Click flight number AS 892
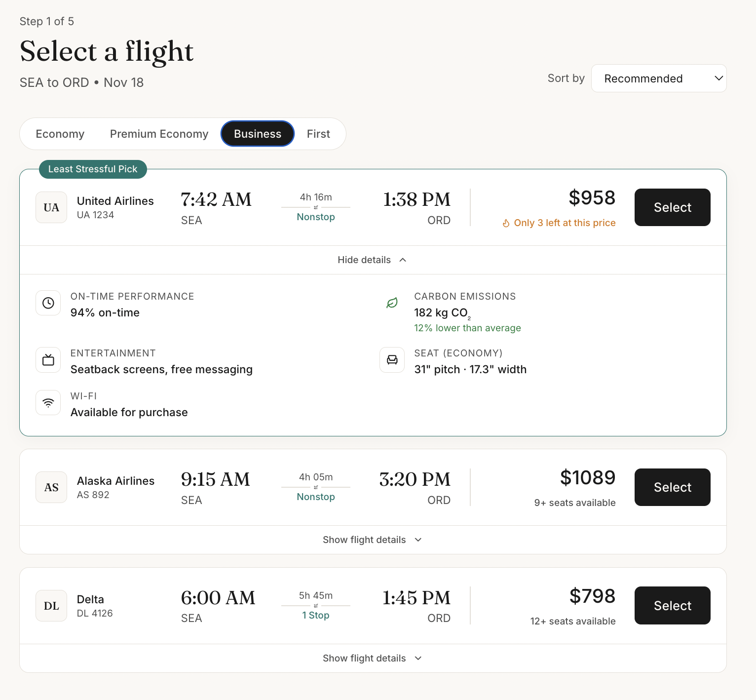 pos(93,495)
